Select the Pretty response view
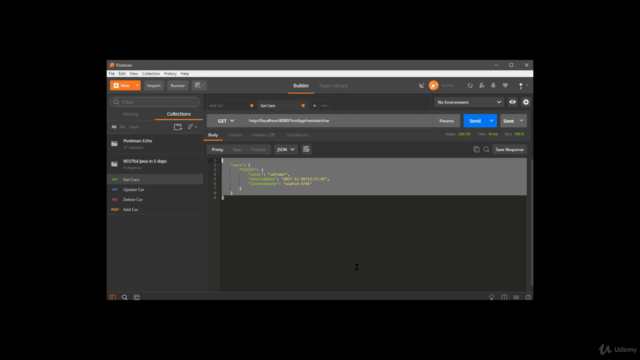This screenshot has height=360, width=640. [218, 150]
